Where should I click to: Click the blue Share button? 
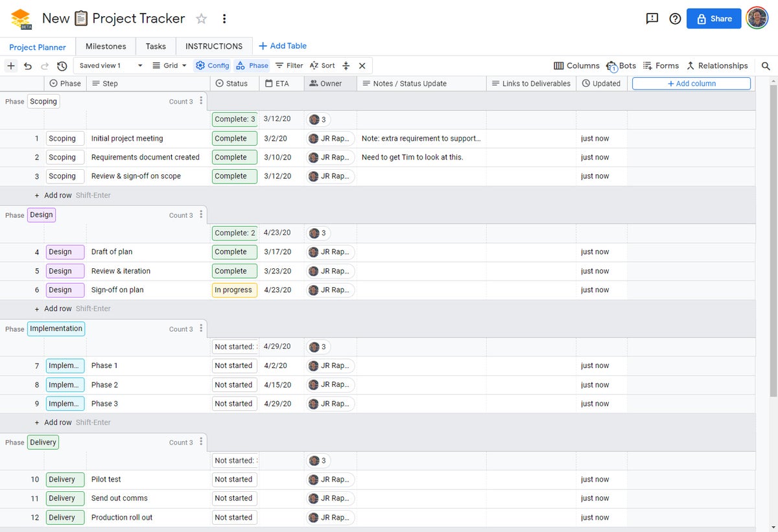[714, 19]
